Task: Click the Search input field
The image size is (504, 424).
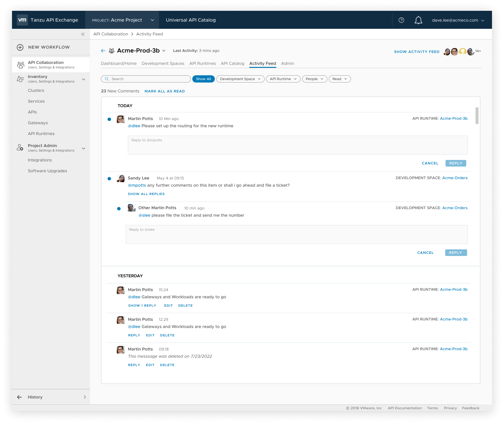Action: tap(146, 79)
